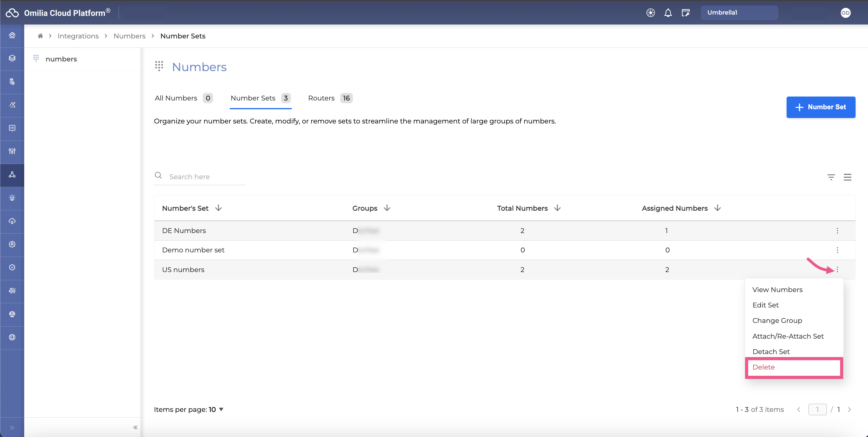
Task: Collapse the numbers side panel with double chevron
Action: 135,427
